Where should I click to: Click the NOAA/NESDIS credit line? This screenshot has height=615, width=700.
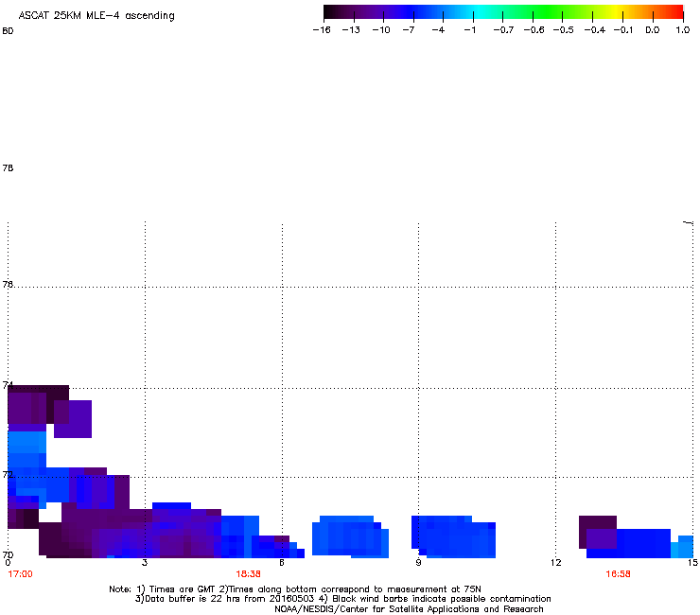(409, 608)
